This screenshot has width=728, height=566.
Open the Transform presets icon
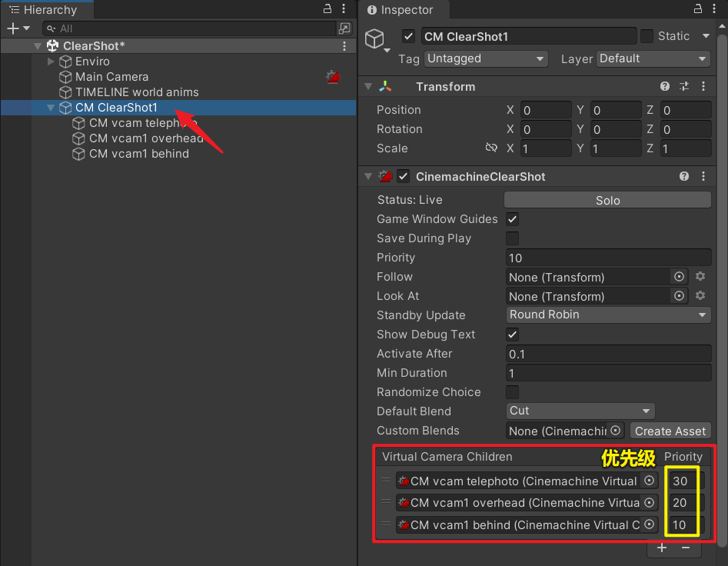pyautogui.click(x=684, y=86)
